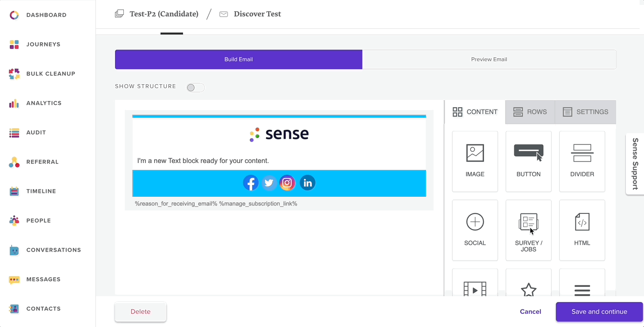Image resolution: width=644 pixels, height=327 pixels.
Task: Switch to the Rows tab
Action: [530, 112]
